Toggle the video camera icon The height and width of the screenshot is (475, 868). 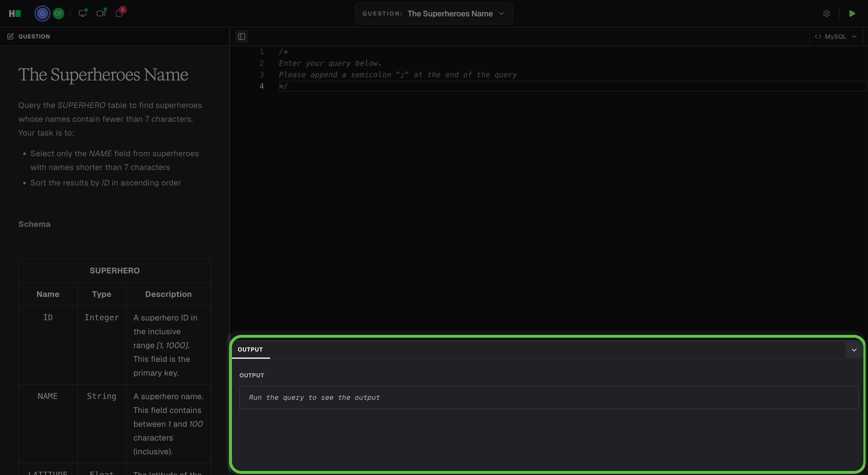click(x=101, y=13)
